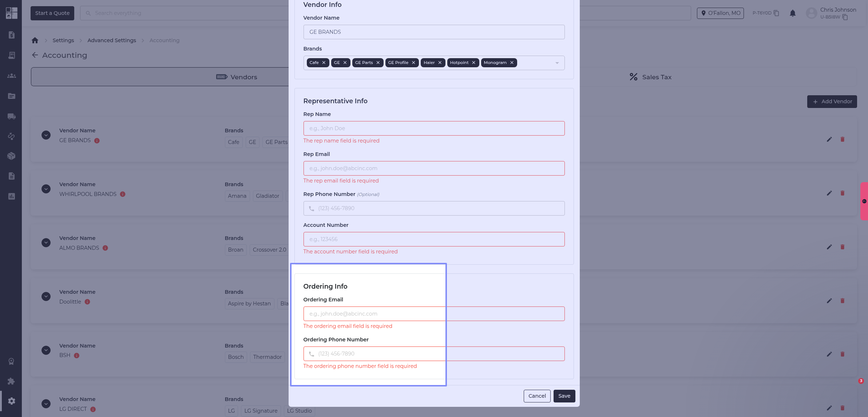
Task: Go to home breadcrumb icon
Action: click(35, 40)
